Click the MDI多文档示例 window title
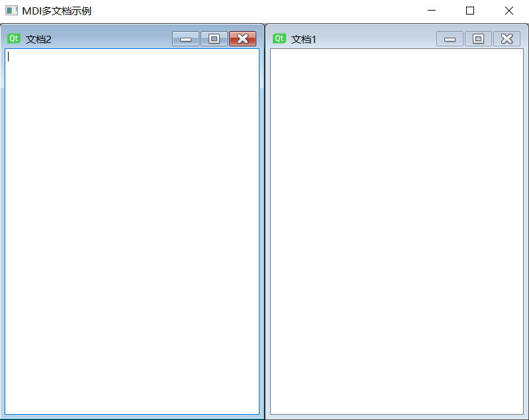529x420 pixels. point(57,11)
